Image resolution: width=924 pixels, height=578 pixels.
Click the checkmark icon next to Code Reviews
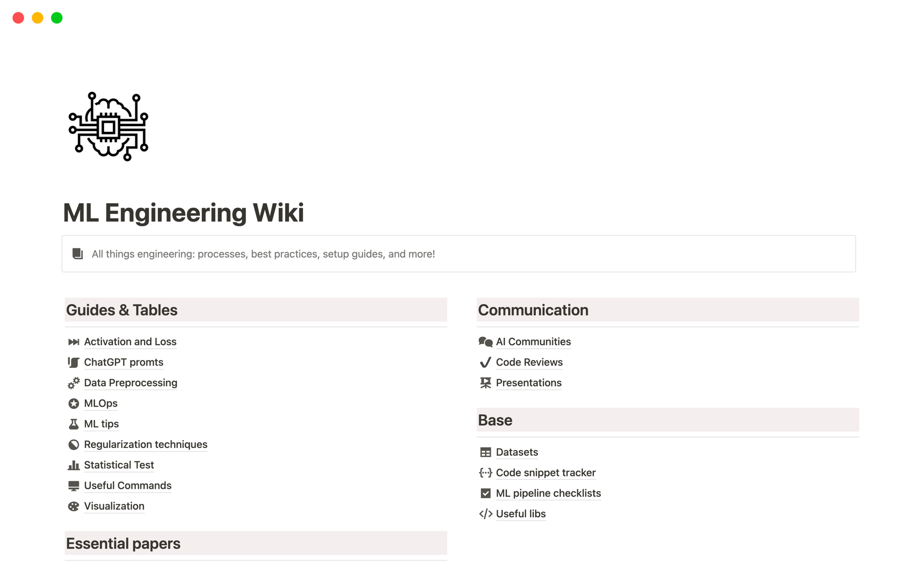(485, 362)
